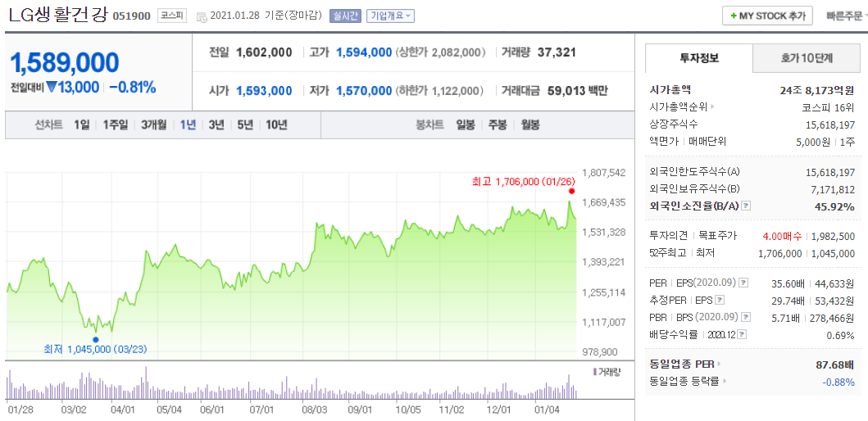The height and width of the screenshot is (421, 868).
Task: Click target price 1,982,500
Action: 833,236
